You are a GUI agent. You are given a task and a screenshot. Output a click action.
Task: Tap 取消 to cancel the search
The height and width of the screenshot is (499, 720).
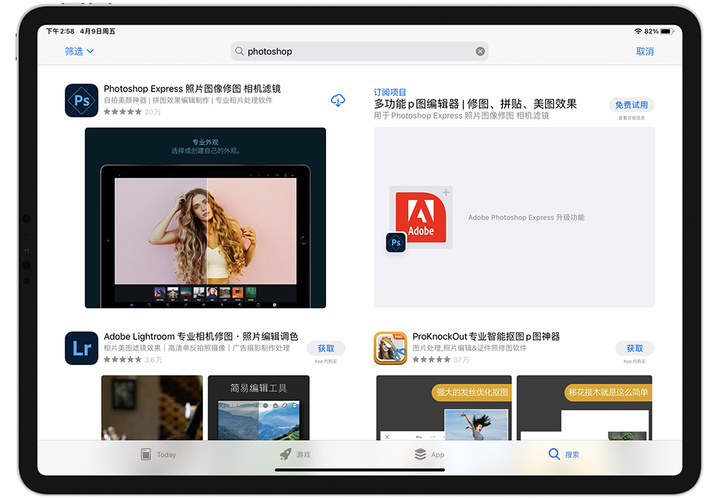pos(645,51)
